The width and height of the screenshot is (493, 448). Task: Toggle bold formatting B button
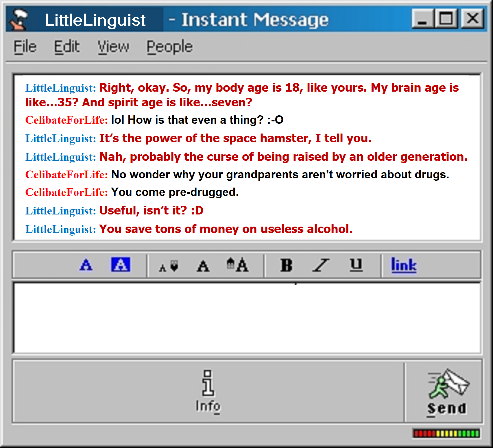point(286,265)
